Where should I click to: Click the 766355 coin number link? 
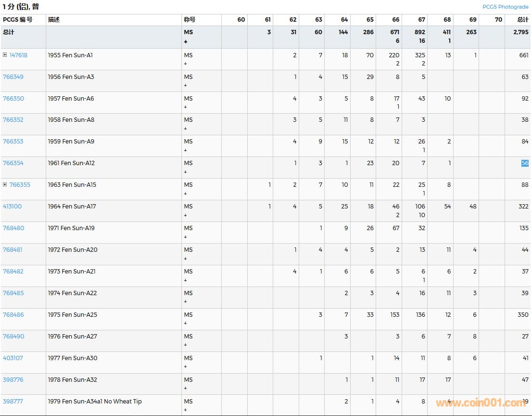click(20, 184)
